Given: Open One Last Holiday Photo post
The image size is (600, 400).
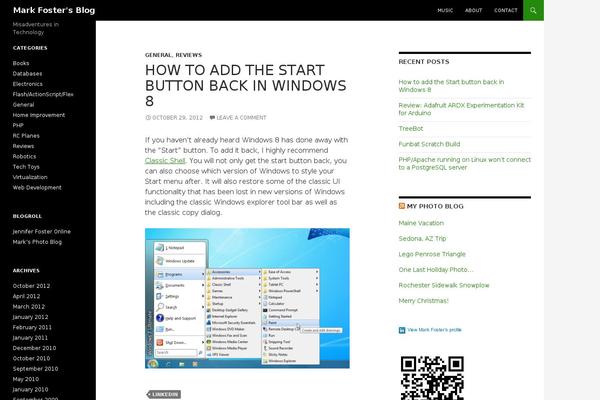Looking at the screenshot, I should click(x=436, y=270).
